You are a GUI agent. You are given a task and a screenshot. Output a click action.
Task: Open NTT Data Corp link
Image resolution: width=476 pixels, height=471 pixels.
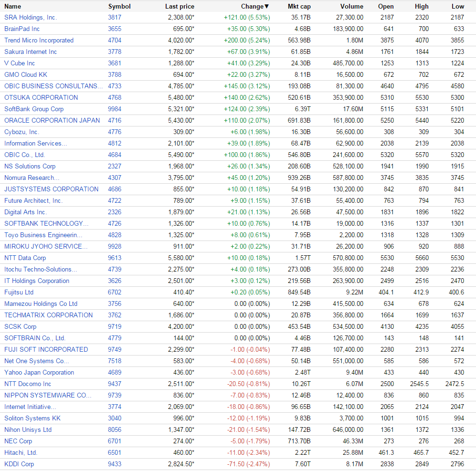[25, 258]
